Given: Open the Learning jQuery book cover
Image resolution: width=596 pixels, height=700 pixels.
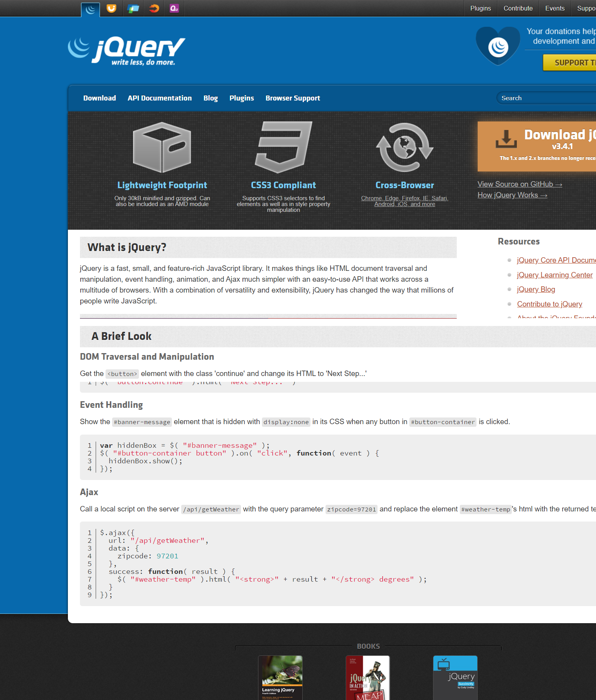Looking at the screenshot, I should tap(280, 677).
